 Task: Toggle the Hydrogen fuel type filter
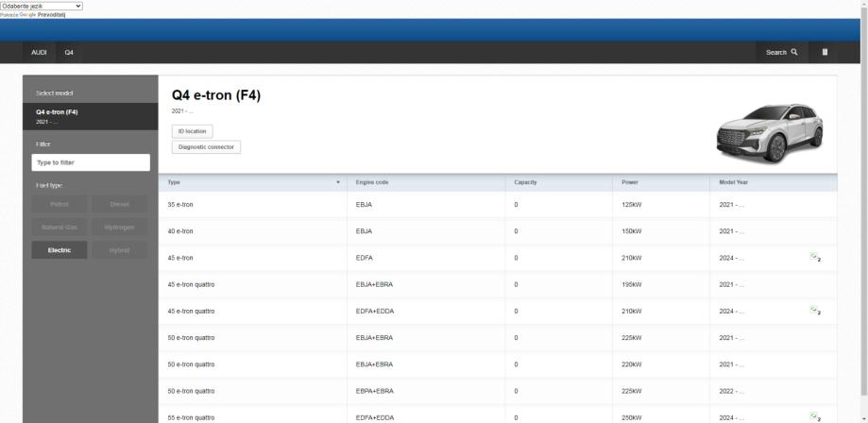tap(120, 227)
